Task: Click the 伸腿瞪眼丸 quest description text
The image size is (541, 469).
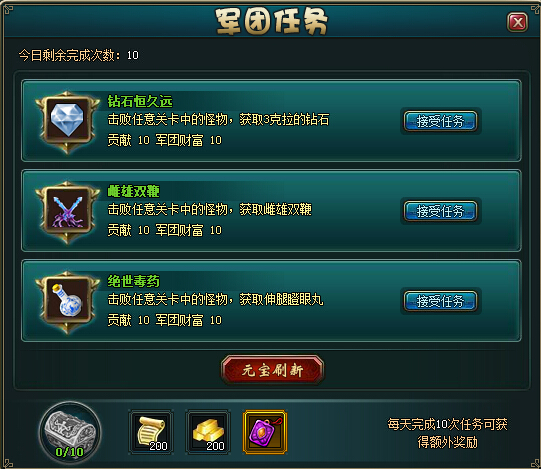Action: (216, 299)
